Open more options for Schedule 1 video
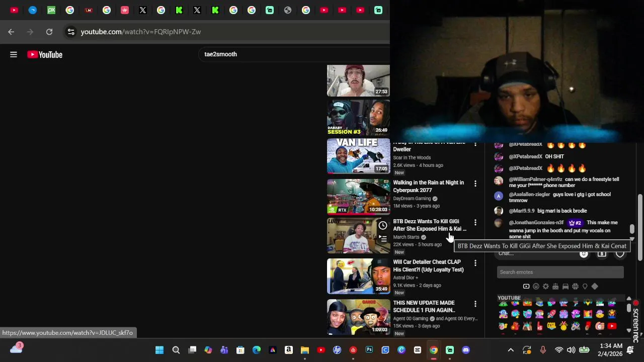Viewport: 644px width, 362px height. pyautogui.click(x=475, y=304)
